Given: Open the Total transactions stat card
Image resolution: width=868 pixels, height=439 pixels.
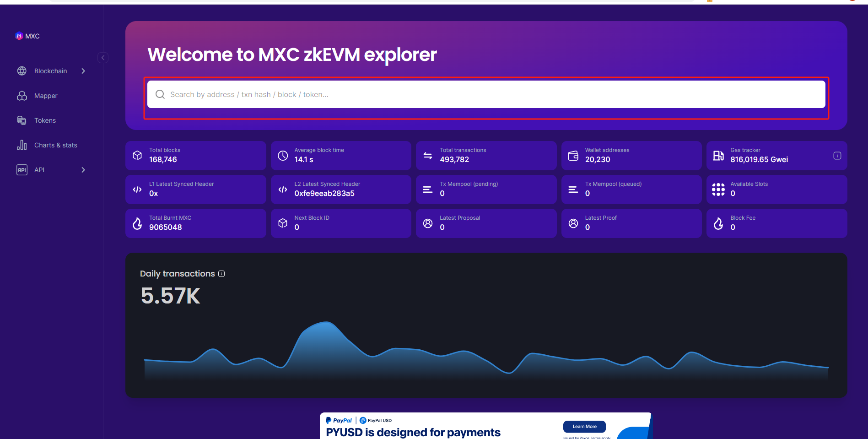Looking at the screenshot, I should point(486,156).
